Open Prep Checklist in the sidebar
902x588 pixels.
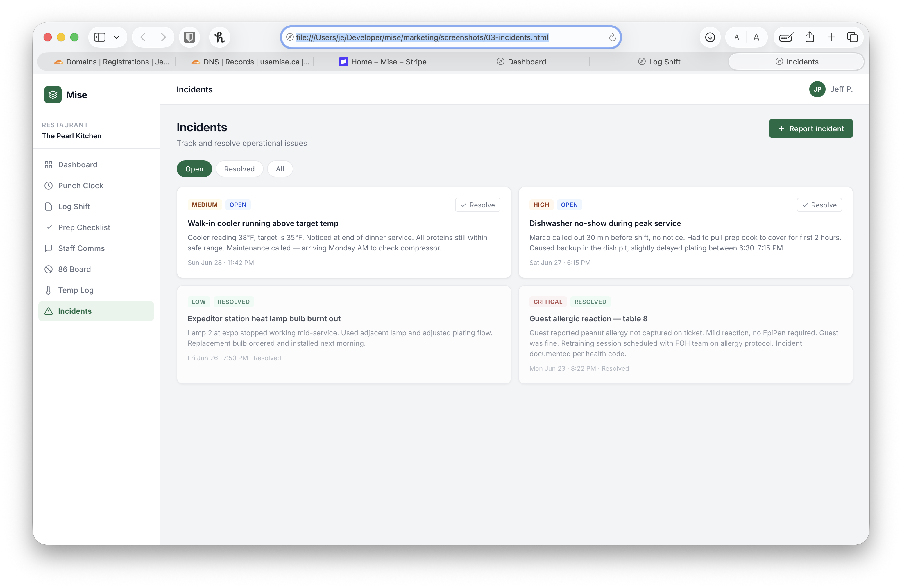(96, 227)
